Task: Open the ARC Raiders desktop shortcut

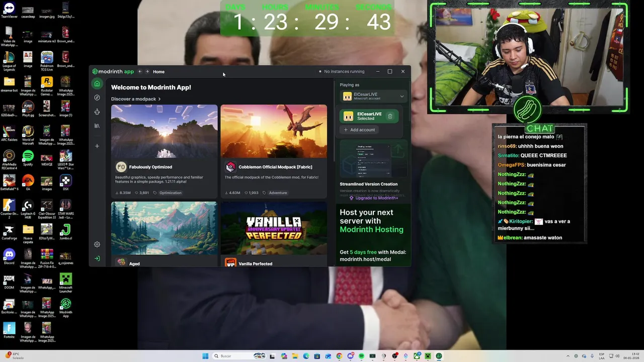Action: point(9,133)
